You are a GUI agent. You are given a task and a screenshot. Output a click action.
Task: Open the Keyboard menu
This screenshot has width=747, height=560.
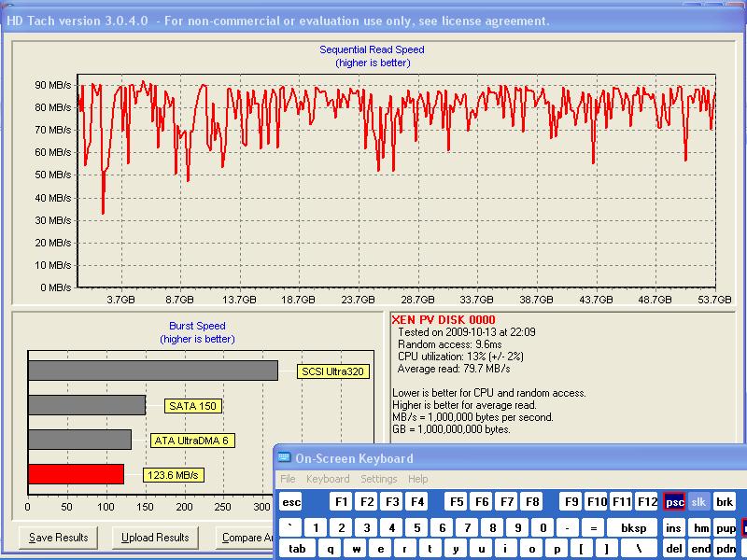click(328, 479)
